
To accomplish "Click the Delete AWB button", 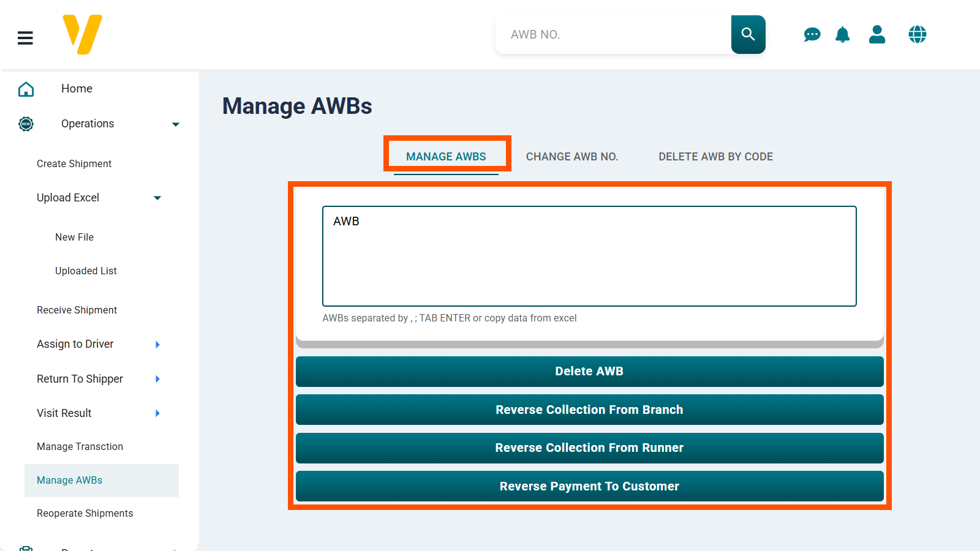I will point(589,371).
